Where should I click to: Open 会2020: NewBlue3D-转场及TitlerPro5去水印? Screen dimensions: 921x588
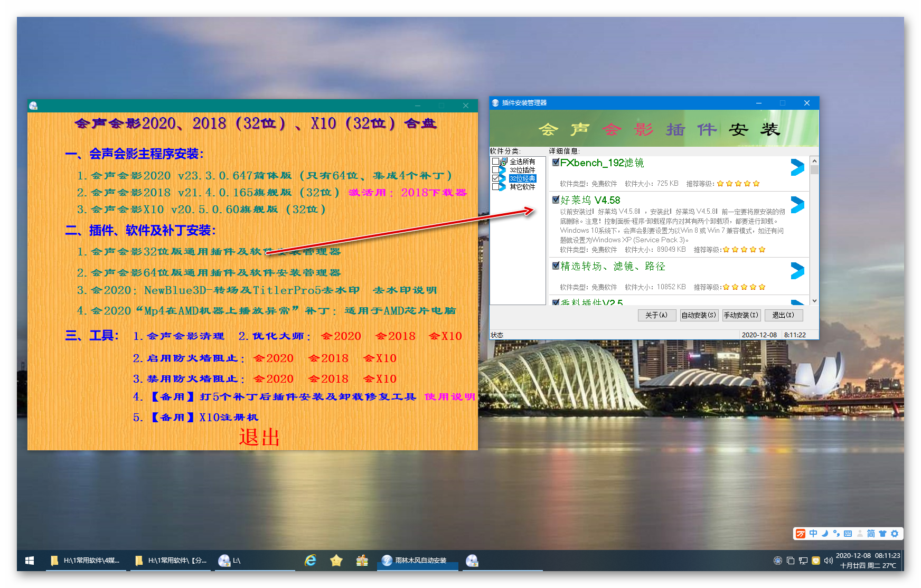[218, 290]
